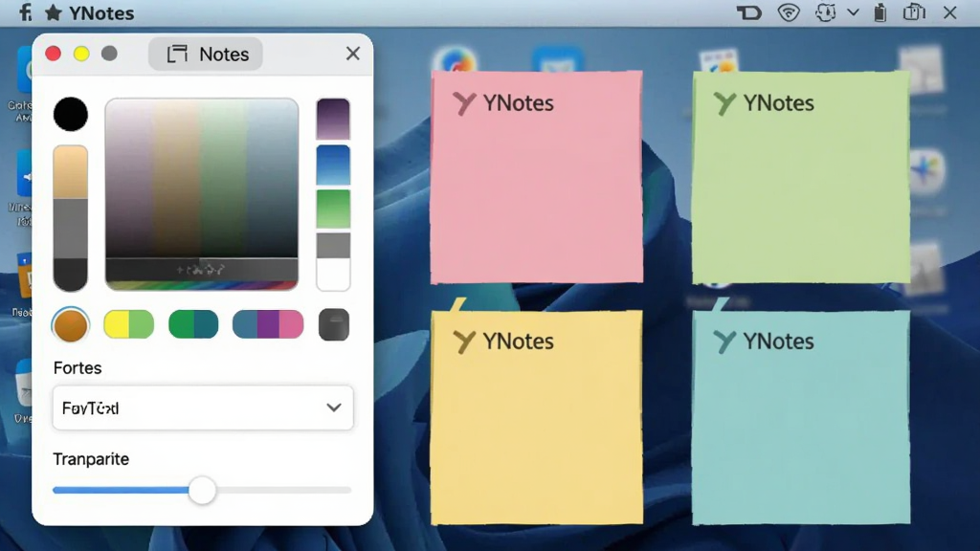Image resolution: width=980 pixels, height=551 pixels.
Task: Click the X icon in top bar
Action: click(x=950, y=12)
